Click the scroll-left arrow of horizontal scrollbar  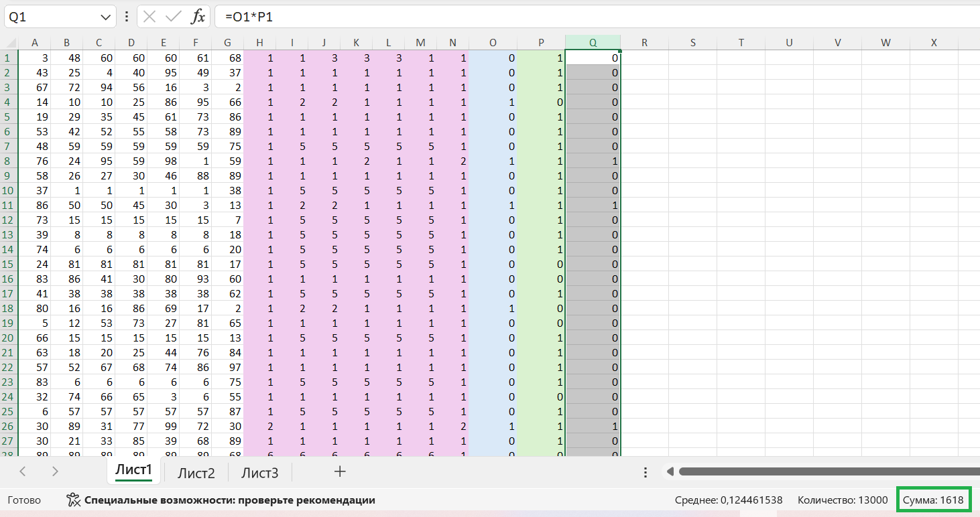(x=669, y=471)
